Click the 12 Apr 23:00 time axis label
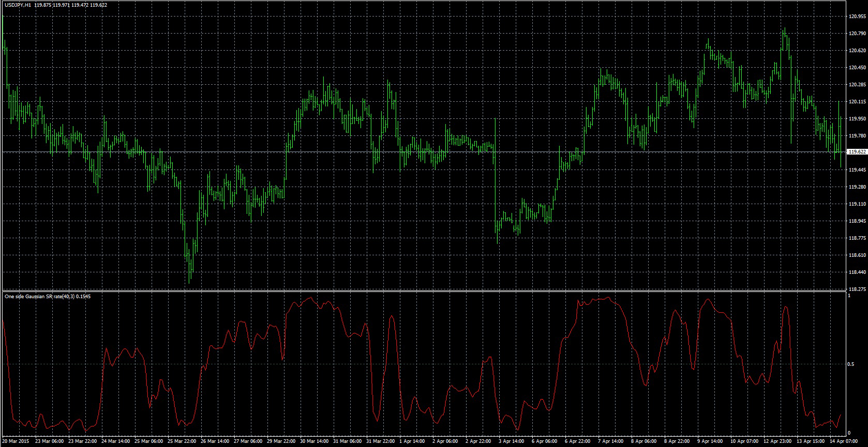This screenshot has width=868, height=447. pos(777,442)
